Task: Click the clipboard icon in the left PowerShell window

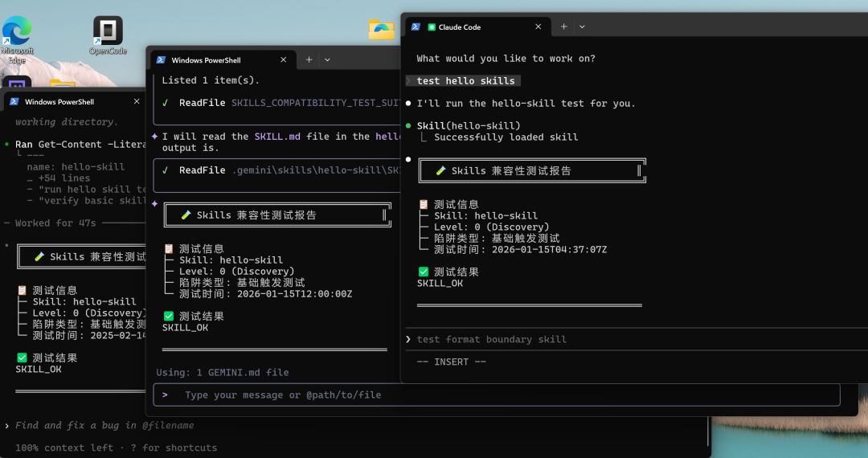Action: (x=23, y=290)
